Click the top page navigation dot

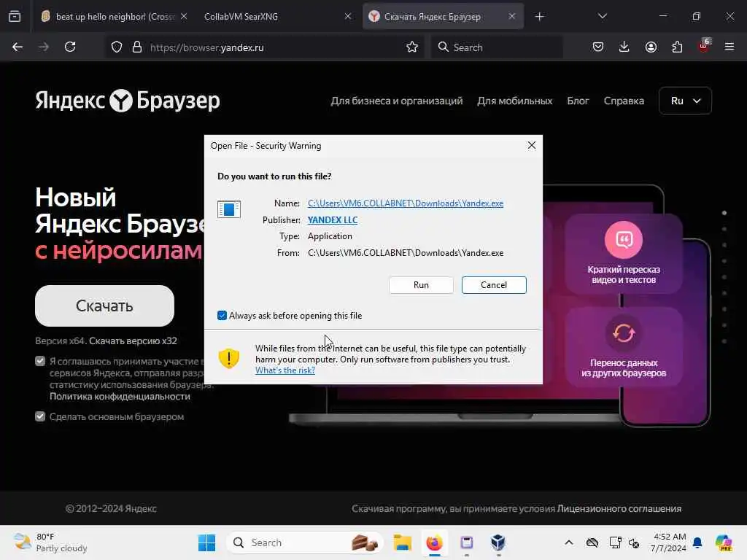(x=724, y=213)
